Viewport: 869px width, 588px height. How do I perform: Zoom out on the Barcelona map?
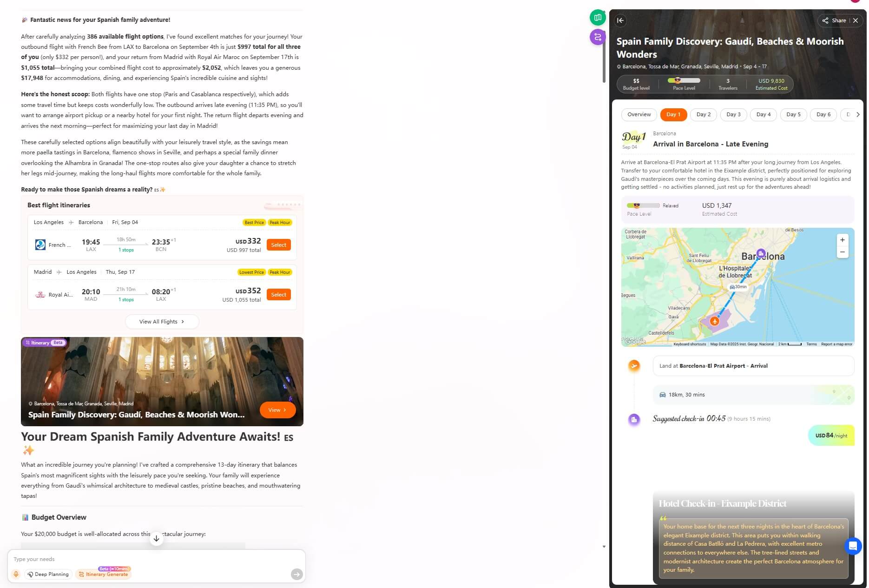[x=842, y=252]
